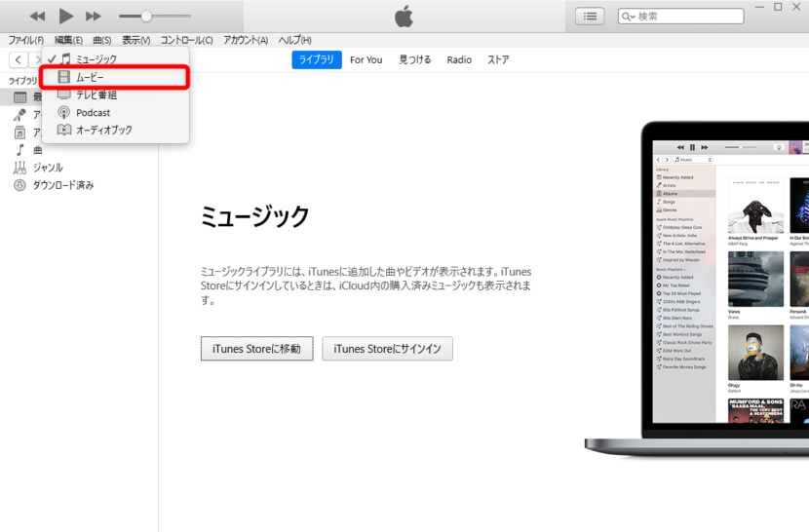Switch to the ストア tab
This screenshot has height=532, width=809.
point(498,59)
